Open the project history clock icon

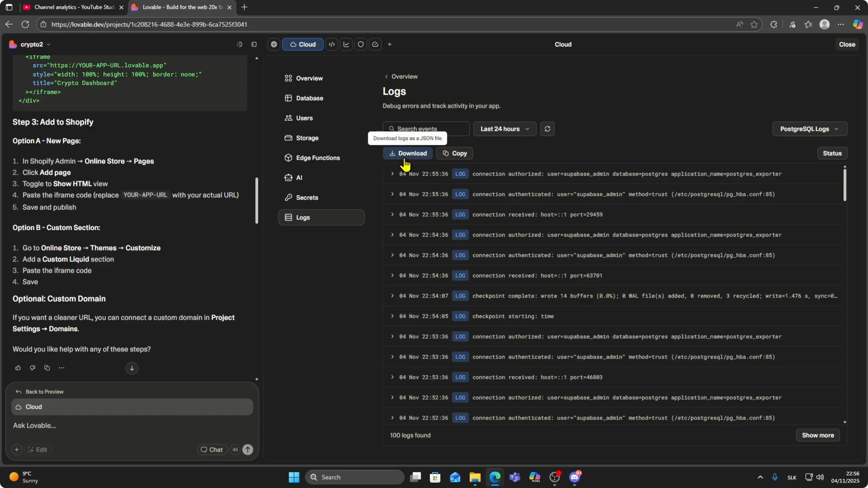coord(239,45)
